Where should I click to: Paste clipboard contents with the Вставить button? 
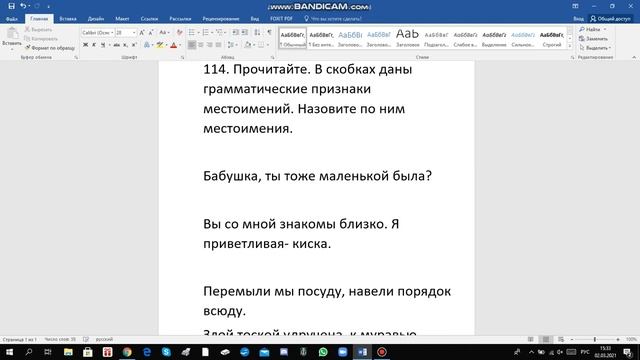tap(12, 38)
